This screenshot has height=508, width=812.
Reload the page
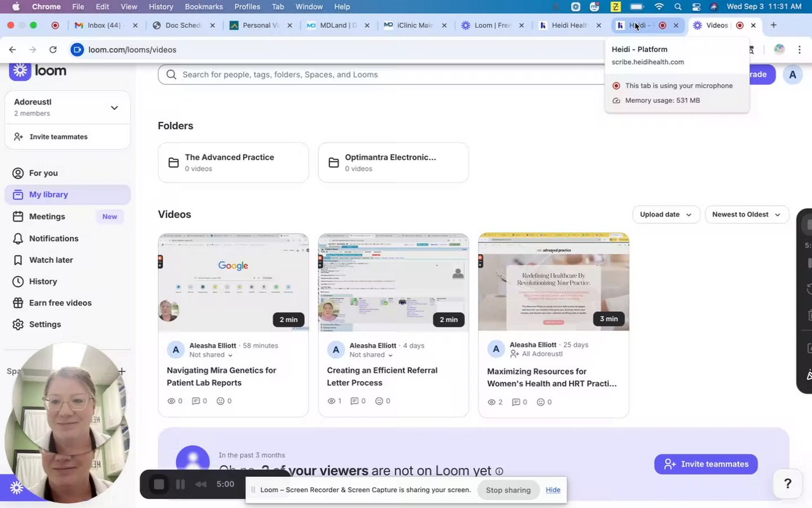(x=53, y=50)
